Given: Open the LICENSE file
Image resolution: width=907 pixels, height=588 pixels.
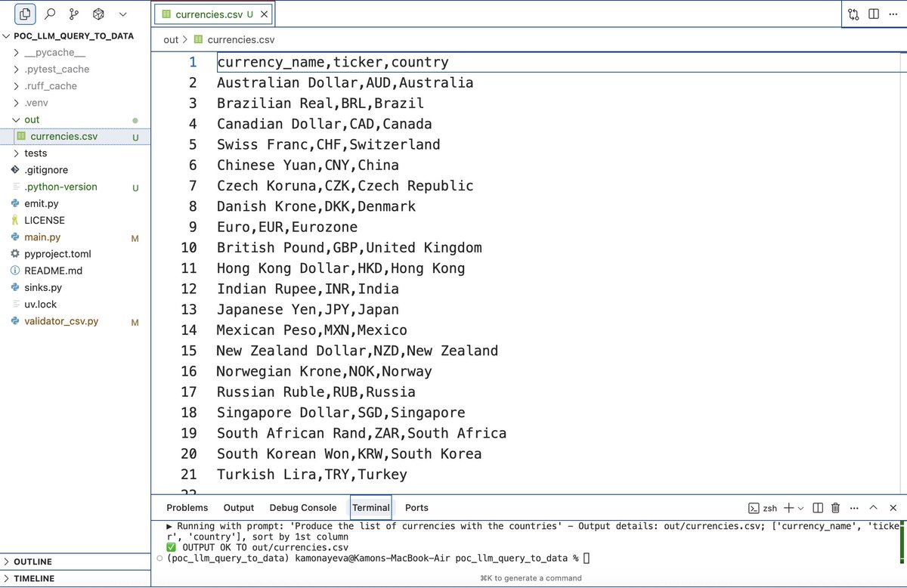Looking at the screenshot, I should tap(45, 220).
